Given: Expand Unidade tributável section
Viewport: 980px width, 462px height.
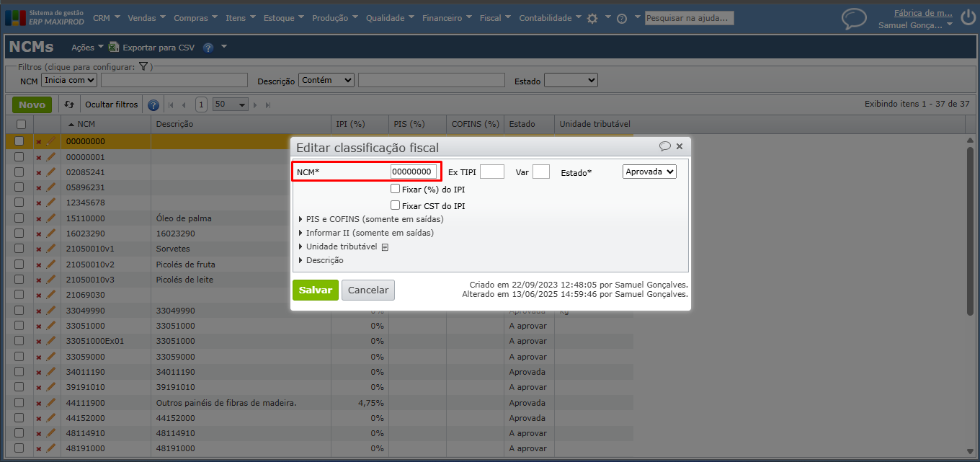Looking at the screenshot, I should (337, 246).
